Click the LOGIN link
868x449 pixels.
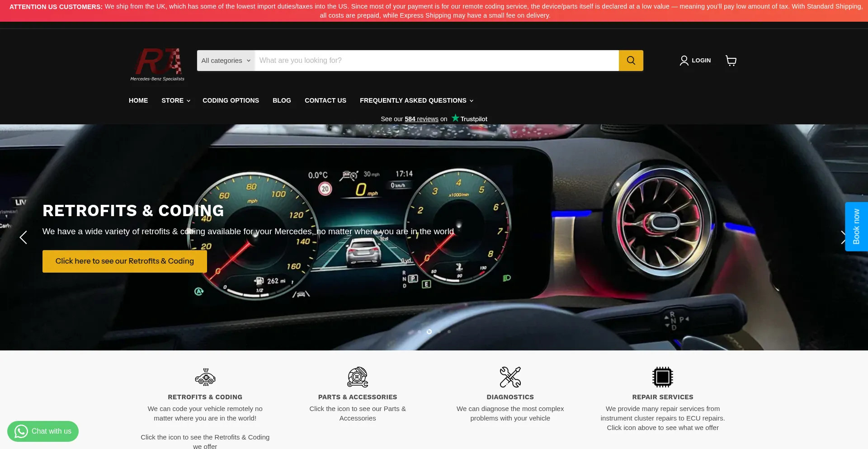(701, 61)
